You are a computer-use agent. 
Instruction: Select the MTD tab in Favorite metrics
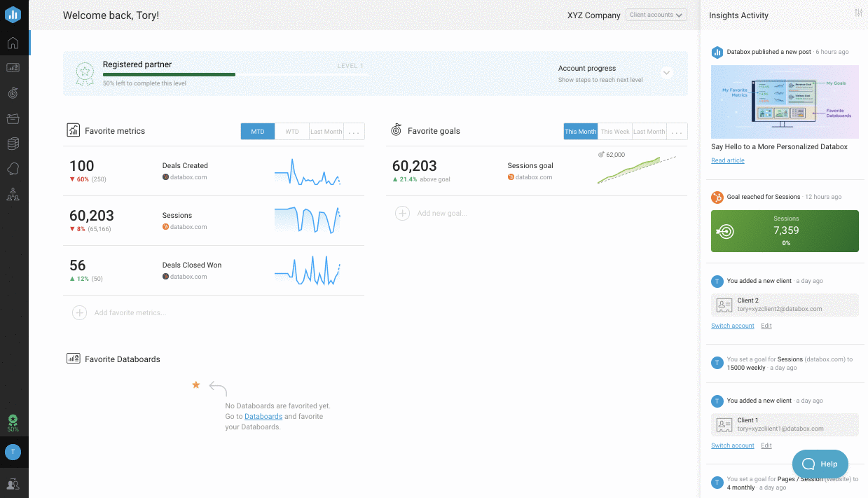(258, 132)
